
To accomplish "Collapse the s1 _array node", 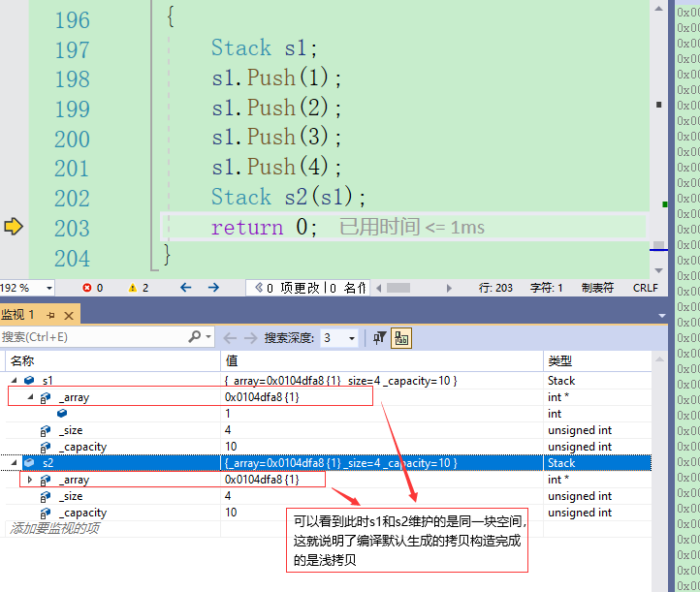I will [x=30, y=397].
